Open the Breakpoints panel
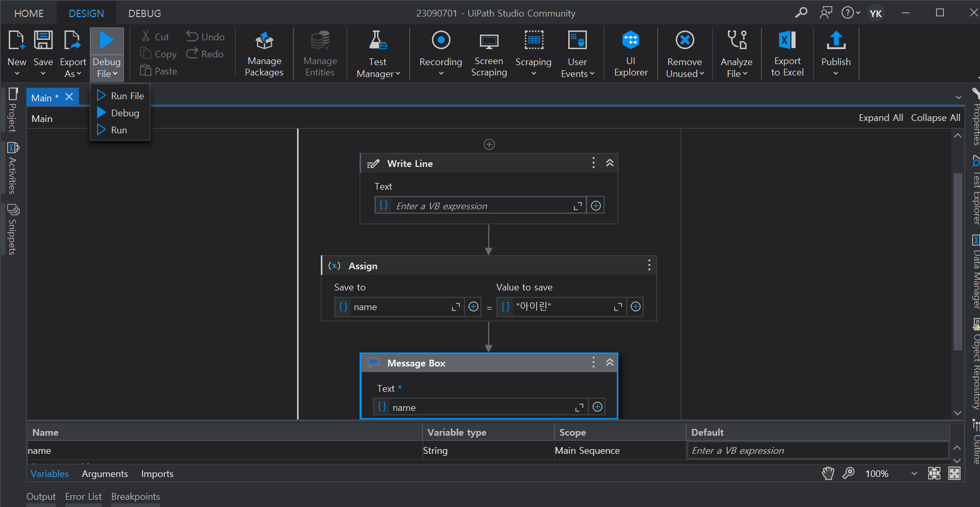Viewport: 980px width, 507px height. (135, 497)
